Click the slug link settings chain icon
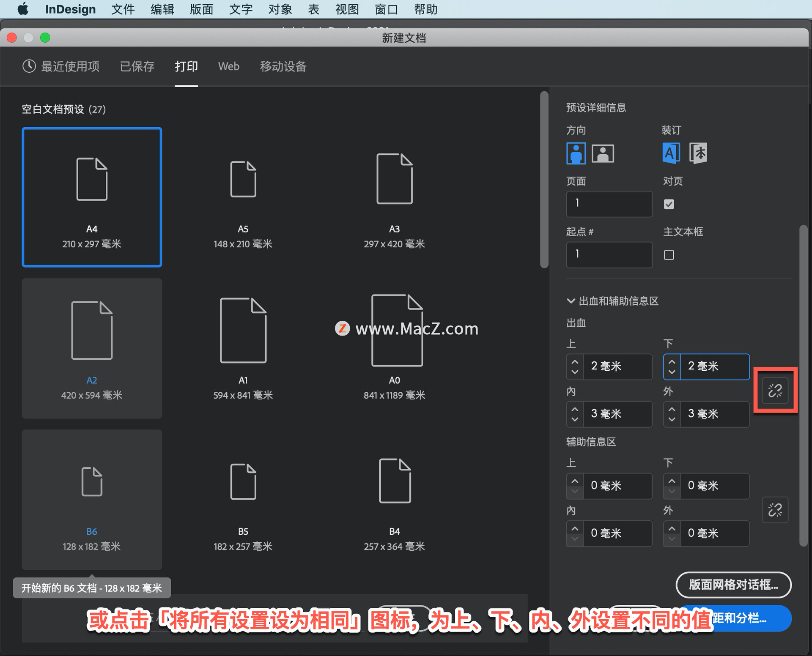 (775, 510)
